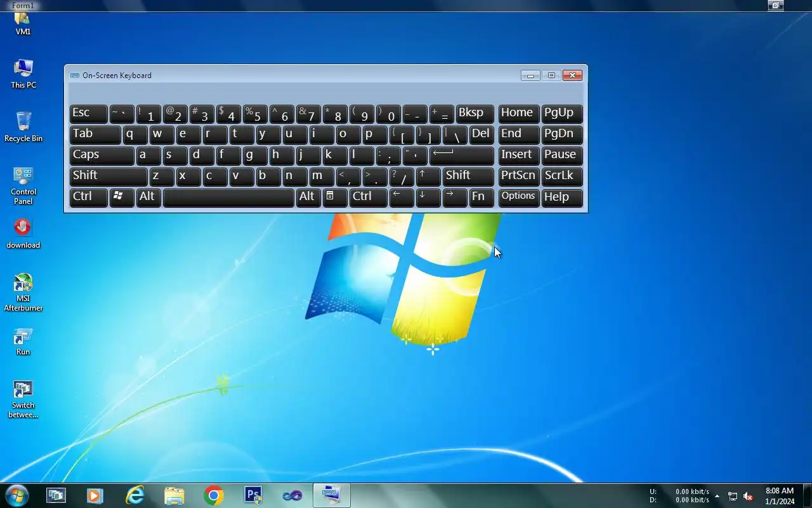Click the Tab key
Screen dimensions: 812x508
click(x=95, y=135)
